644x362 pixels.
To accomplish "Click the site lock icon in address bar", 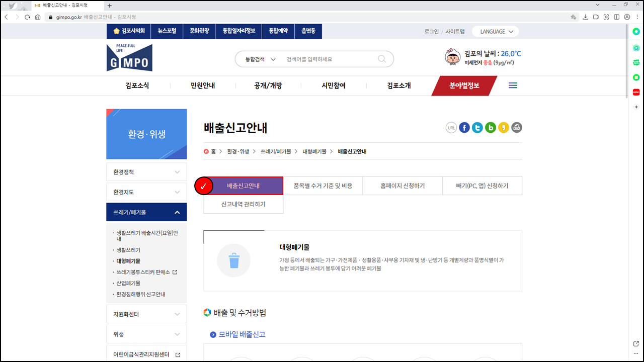I will 50,17.
